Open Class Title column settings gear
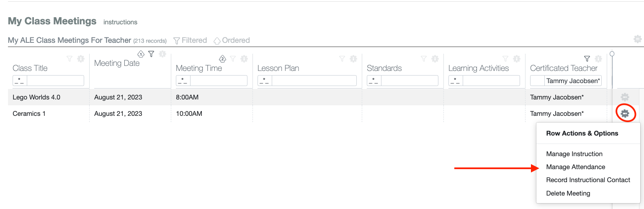 coord(81,59)
